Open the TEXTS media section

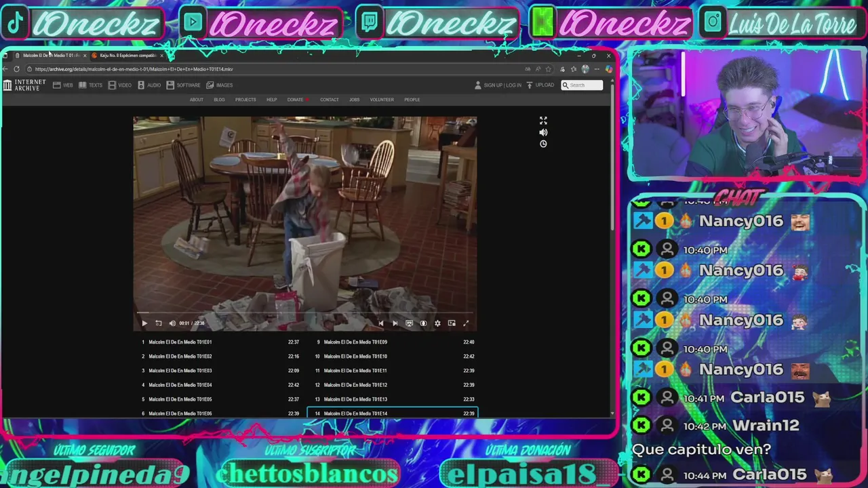(x=90, y=85)
